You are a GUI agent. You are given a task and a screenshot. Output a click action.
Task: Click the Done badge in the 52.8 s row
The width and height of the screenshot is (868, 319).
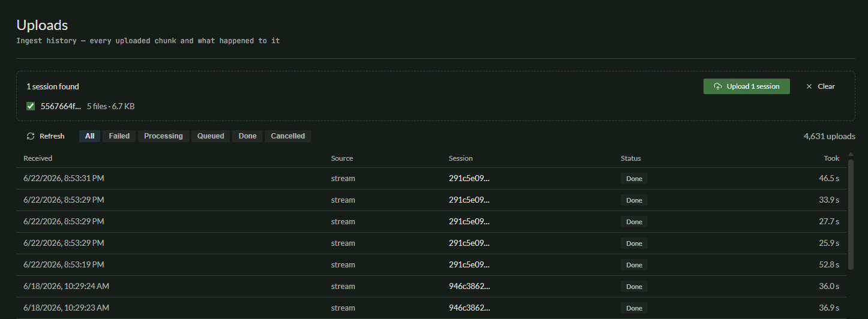[634, 265]
